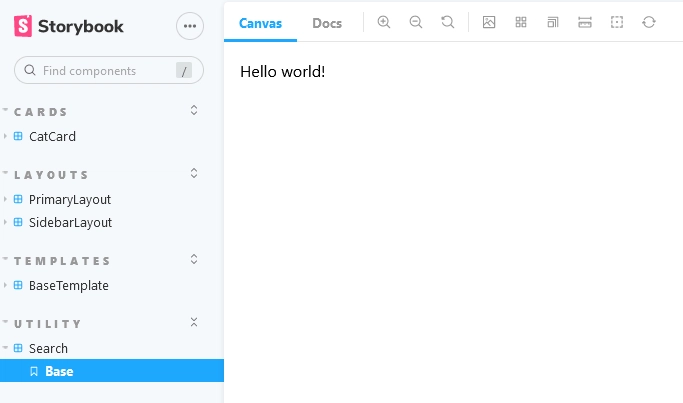Reset canvas zoom level
The image size is (683, 403).
(x=448, y=22)
